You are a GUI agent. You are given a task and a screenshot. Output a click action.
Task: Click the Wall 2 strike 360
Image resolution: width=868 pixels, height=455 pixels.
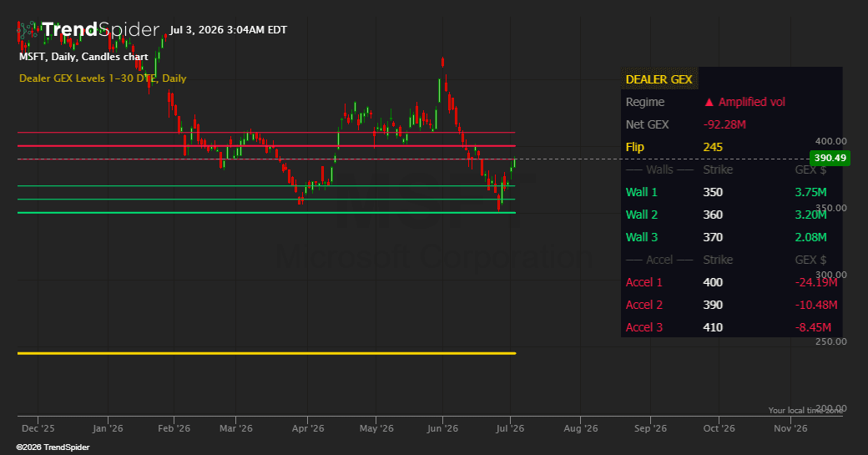pos(713,215)
